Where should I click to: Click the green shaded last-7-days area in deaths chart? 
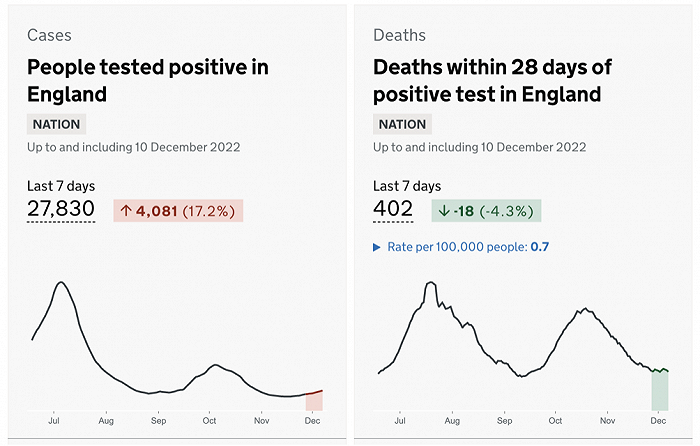click(x=659, y=390)
